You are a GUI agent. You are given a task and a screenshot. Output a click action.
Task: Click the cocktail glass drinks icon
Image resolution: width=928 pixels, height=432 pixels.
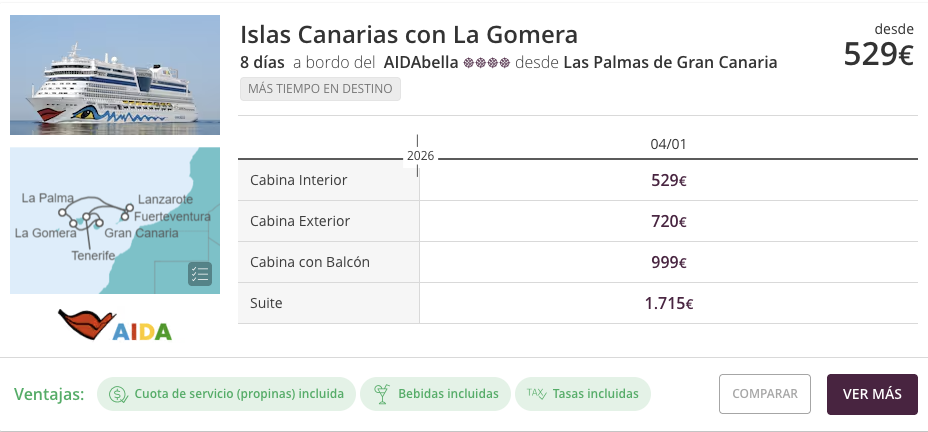380,394
